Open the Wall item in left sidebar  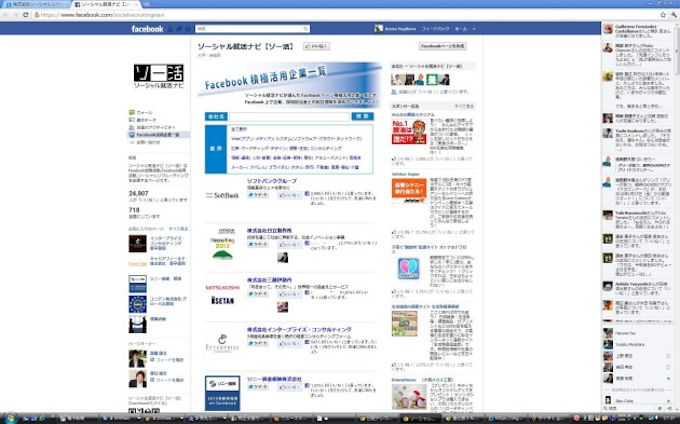coord(144,113)
